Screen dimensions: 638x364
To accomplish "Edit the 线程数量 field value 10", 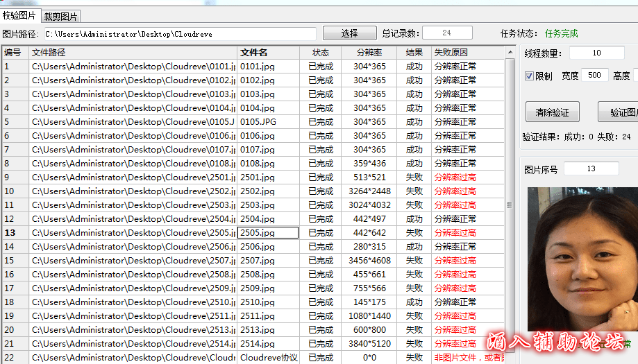I will tap(596, 53).
